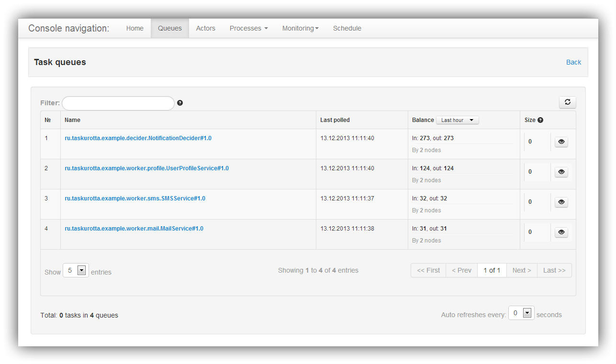
Task: Click balance text In: 273, out: 273
Action: click(x=433, y=138)
